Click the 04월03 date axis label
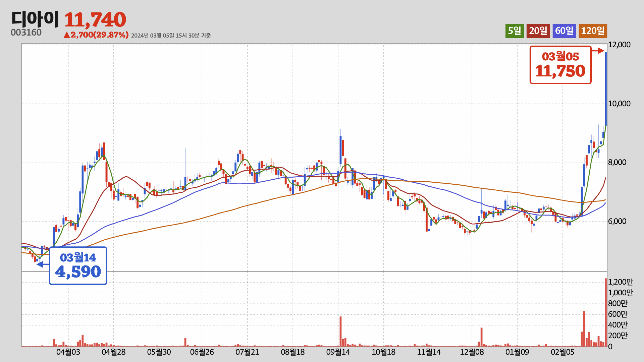The height and width of the screenshot is (362, 644). [x=68, y=352]
